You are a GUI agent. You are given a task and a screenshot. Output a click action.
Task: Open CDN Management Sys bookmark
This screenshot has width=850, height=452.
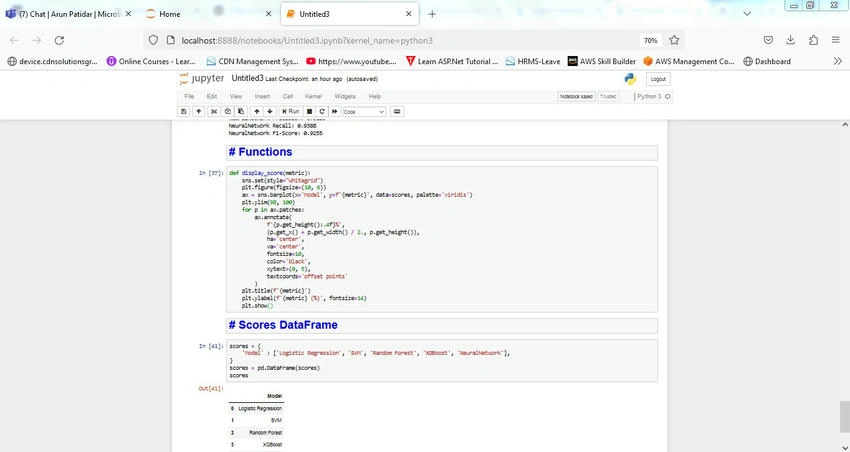coord(253,61)
